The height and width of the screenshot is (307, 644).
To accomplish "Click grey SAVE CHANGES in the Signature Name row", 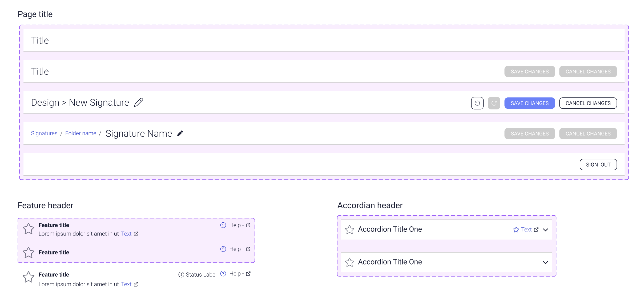I will point(530,133).
